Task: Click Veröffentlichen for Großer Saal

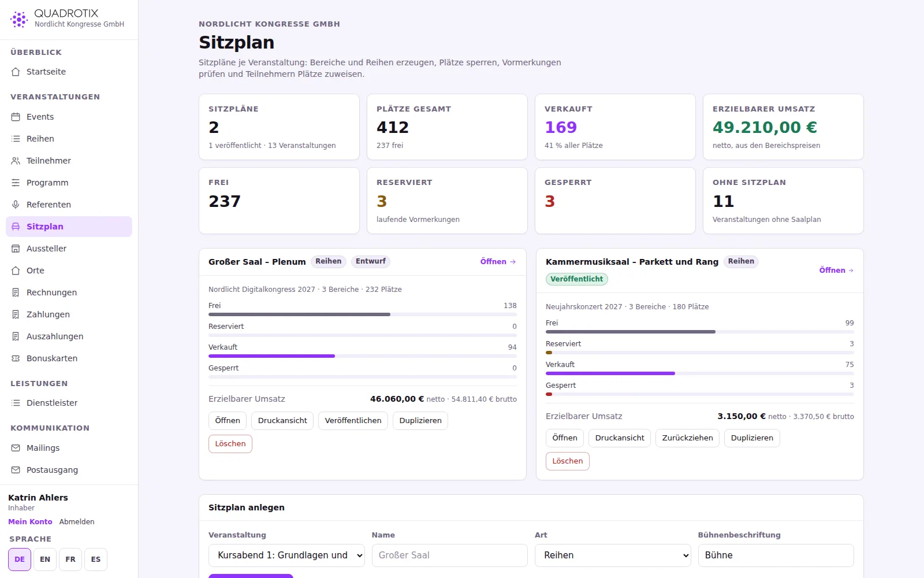Action: click(353, 421)
